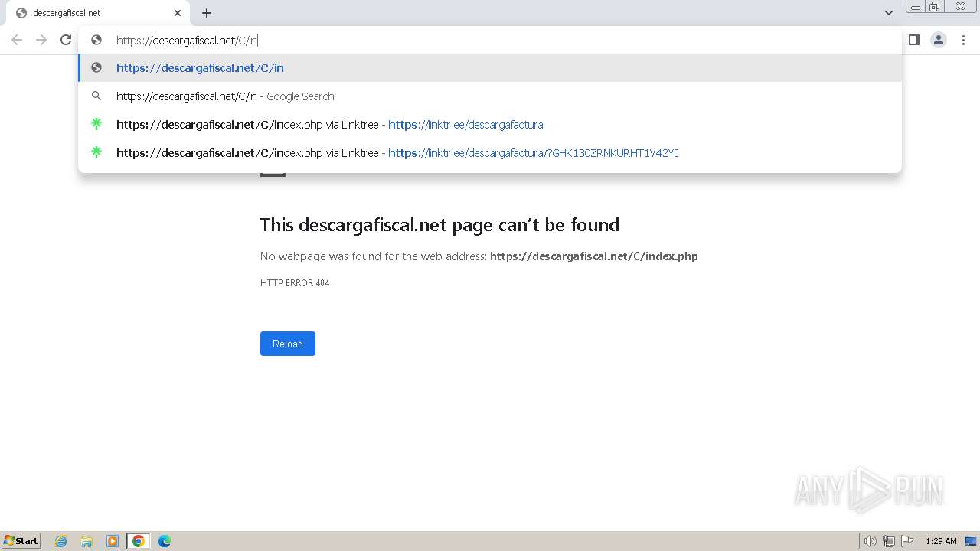Click the Show Desktop button in tray
The width and height of the screenshot is (980, 551).
click(971, 541)
